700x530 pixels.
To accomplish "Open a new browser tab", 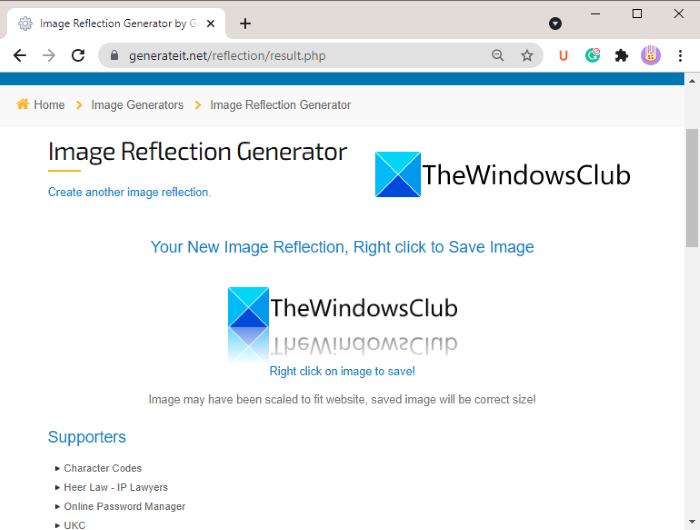I will [x=245, y=23].
